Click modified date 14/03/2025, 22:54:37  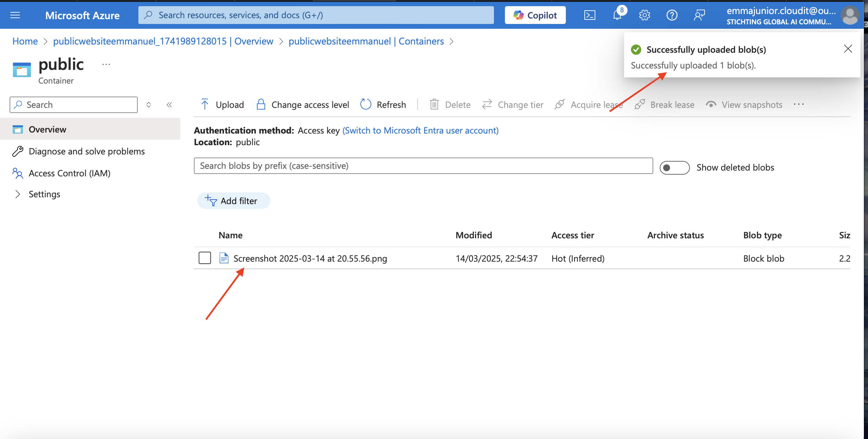497,259
